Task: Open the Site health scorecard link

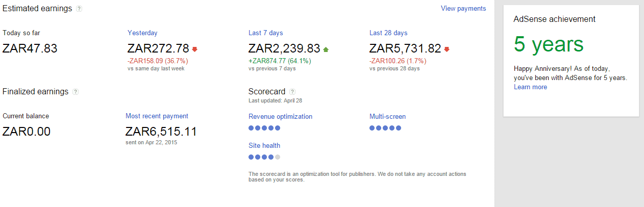Action: 264,145
